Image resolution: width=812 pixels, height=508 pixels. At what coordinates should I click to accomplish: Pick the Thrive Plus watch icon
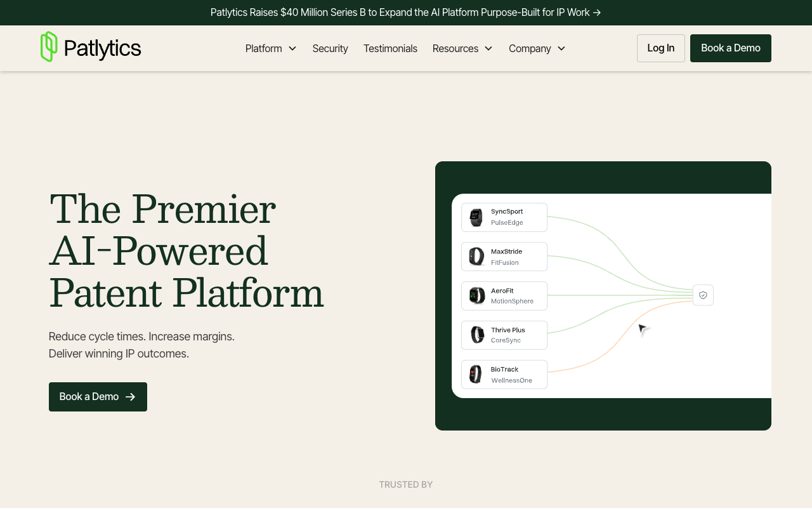[477, 335]
